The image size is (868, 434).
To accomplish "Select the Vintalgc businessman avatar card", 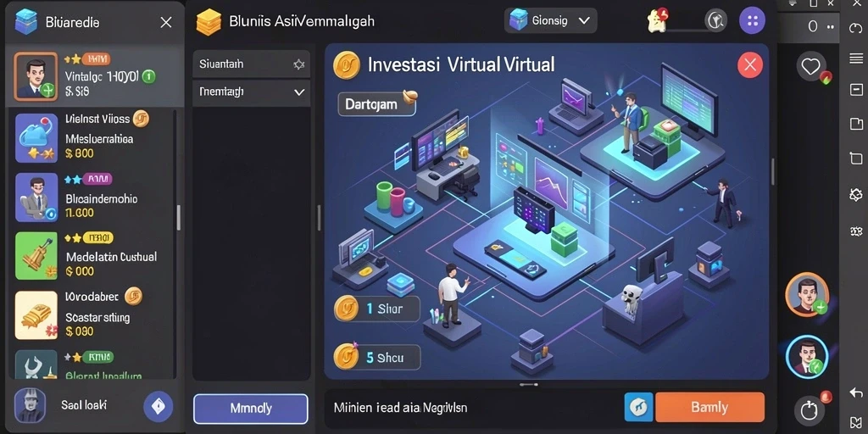I will coord(36,76).
